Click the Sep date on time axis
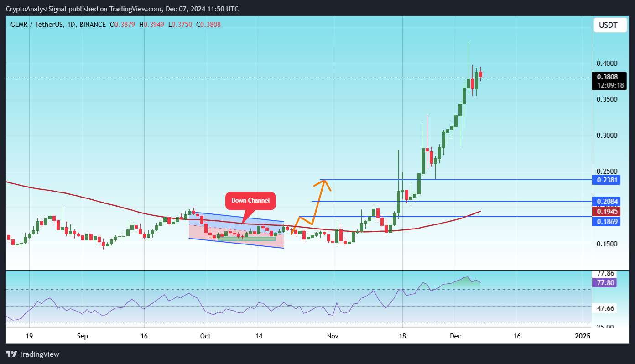Viewport: 635px width, 364px height. (x=83, y=336)
